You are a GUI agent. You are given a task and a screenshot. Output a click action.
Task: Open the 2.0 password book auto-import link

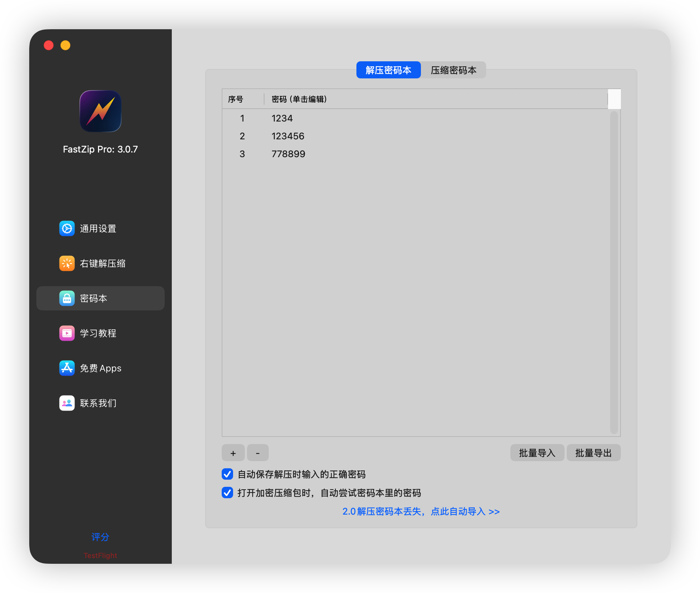pos(421,511)
